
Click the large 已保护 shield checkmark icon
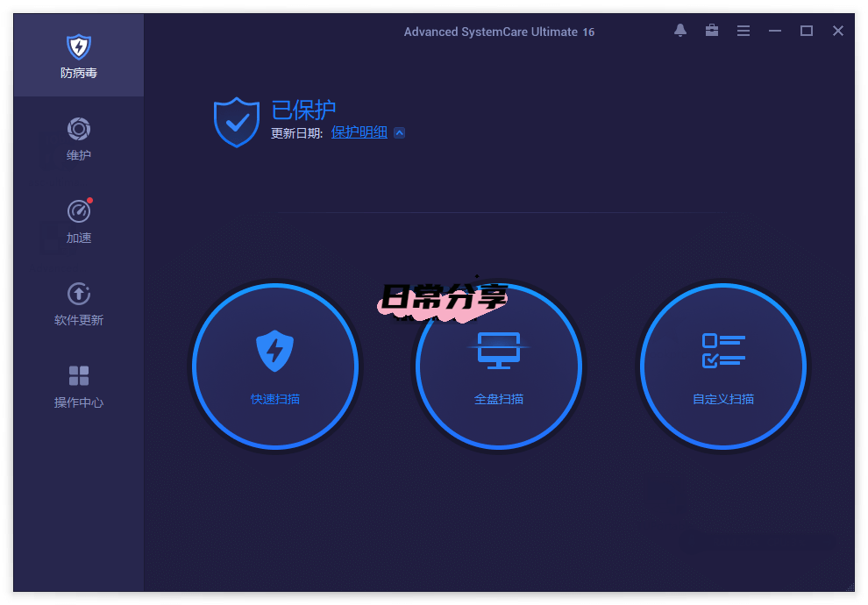(x=237, y=122)
